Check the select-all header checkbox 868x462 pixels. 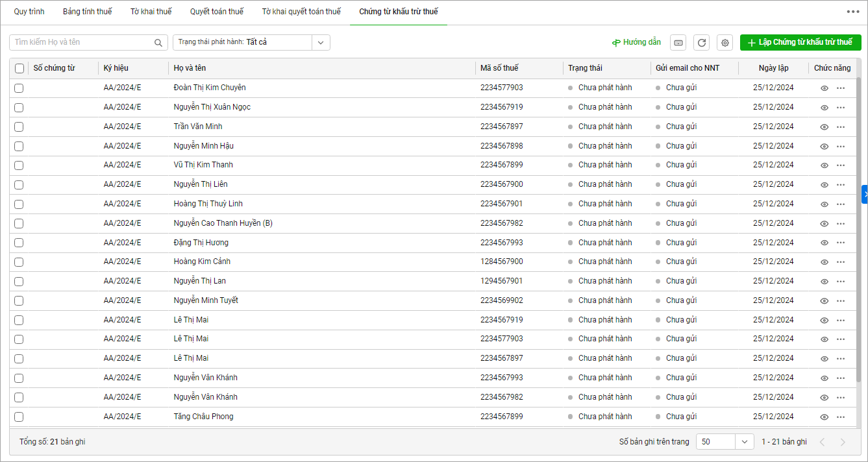point(19,68)
